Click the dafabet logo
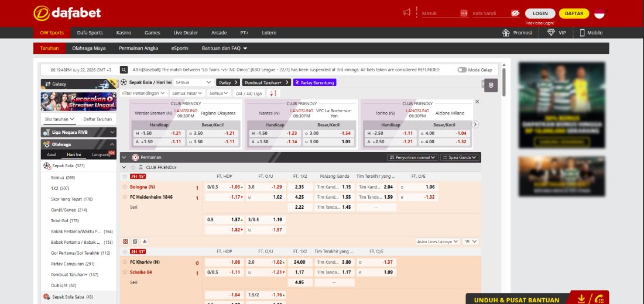Image resolution: width=644 pixels, height=304 pixels. coord(67,13)
